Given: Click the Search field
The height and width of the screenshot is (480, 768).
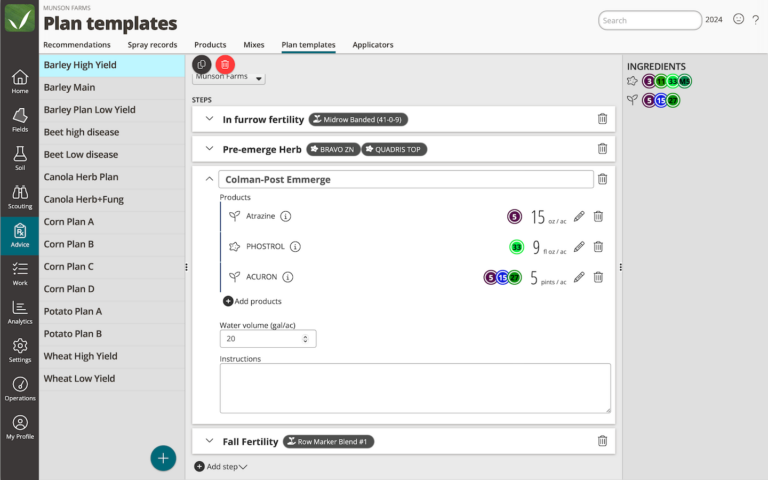Looking at the screenshot, I should click(649, 20).
